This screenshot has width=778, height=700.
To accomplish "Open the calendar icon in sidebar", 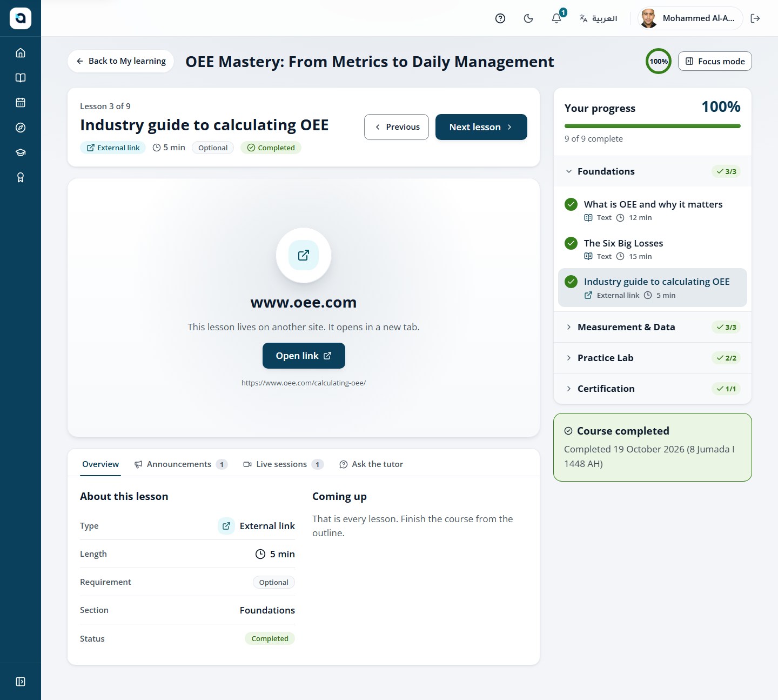I will tap(21, 103).
